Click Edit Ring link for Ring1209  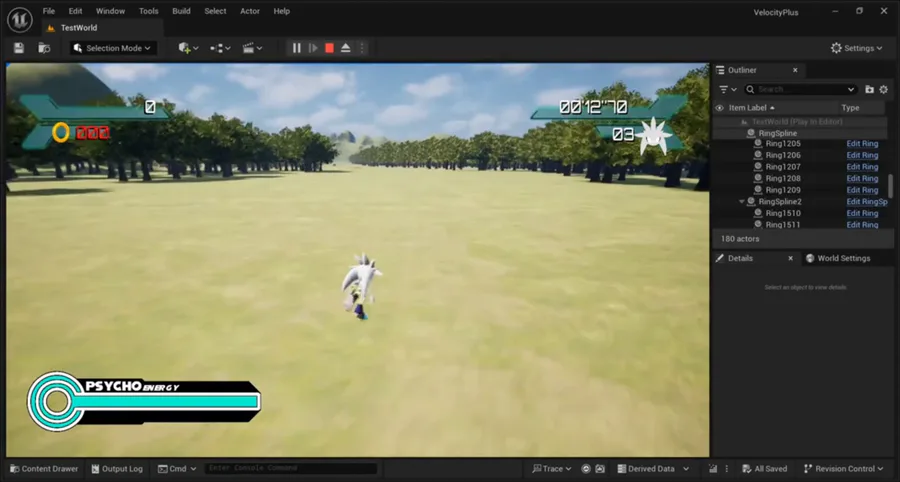[x=862, y=190]
